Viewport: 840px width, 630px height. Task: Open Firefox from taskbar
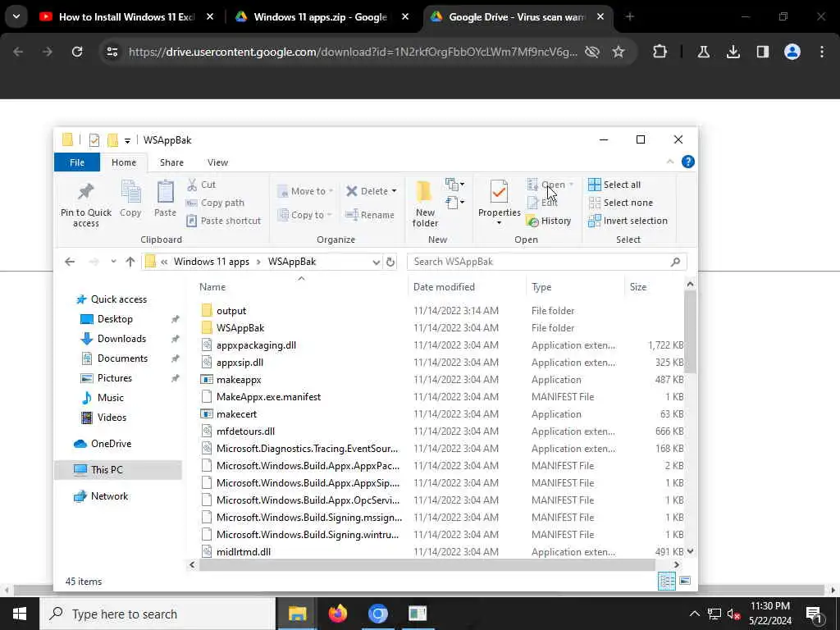(x=337, y=614)
